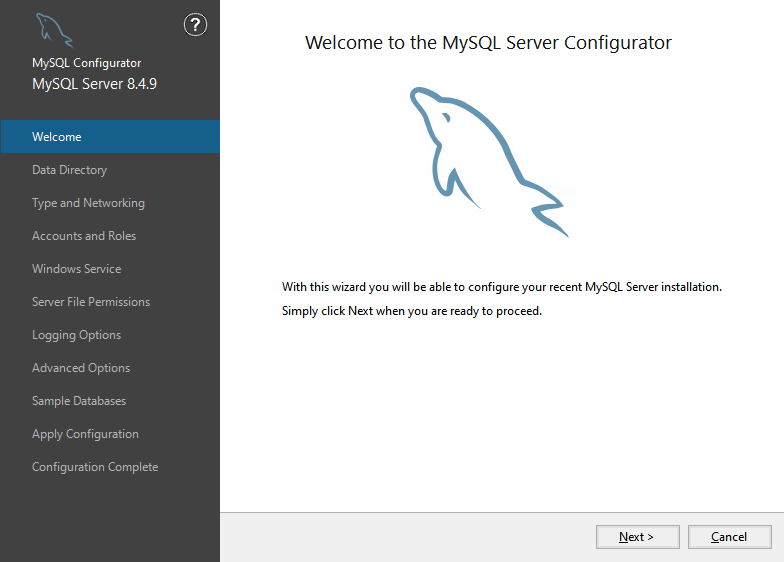Click the Welcome to MySQL Server Configurator heading
784x562 pixels.
point(488,43)
